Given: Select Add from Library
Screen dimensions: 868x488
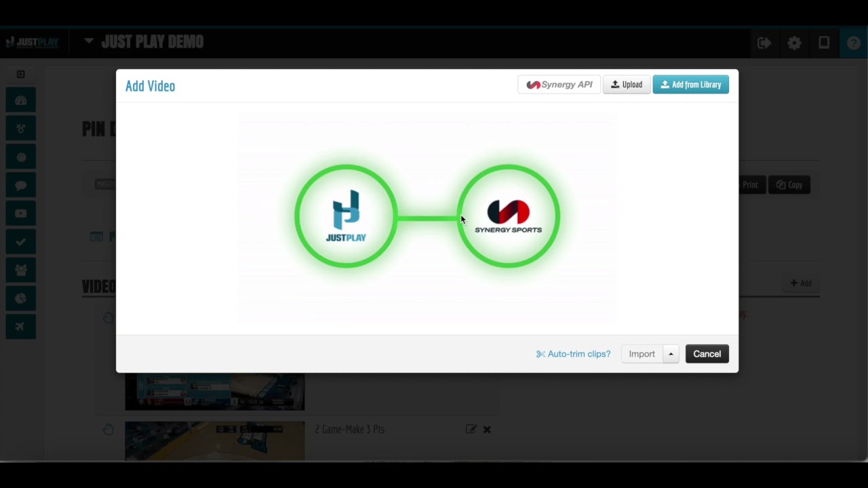Looking at the screenshot, I should pyautogui.click(x=690, y=85).
